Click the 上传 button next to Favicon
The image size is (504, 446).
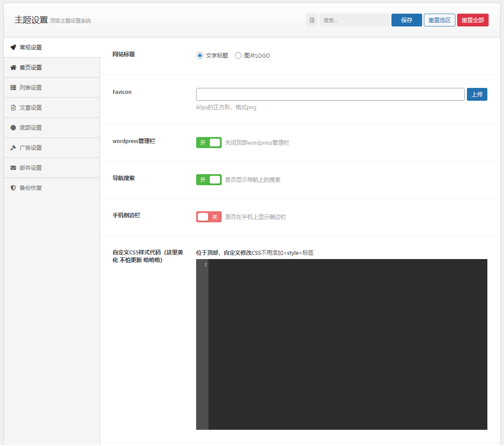tap(477, 94)
